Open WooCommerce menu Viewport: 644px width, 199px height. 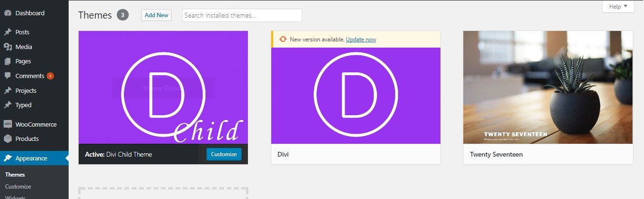(x=34, y=124)
